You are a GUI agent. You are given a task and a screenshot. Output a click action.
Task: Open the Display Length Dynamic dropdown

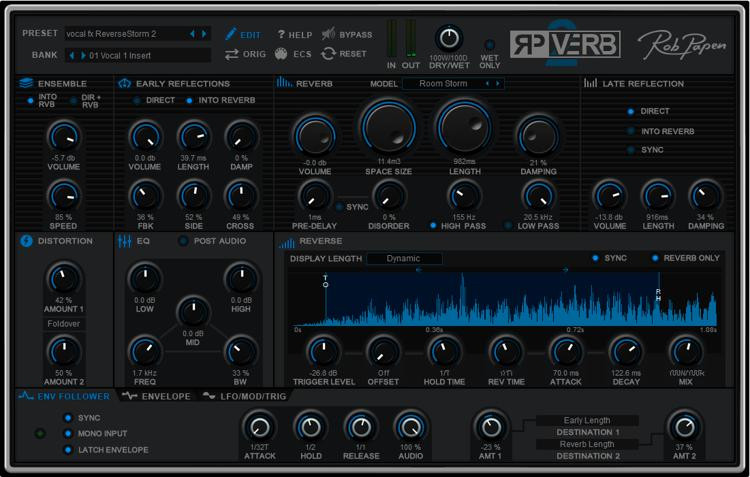[404, 258]
